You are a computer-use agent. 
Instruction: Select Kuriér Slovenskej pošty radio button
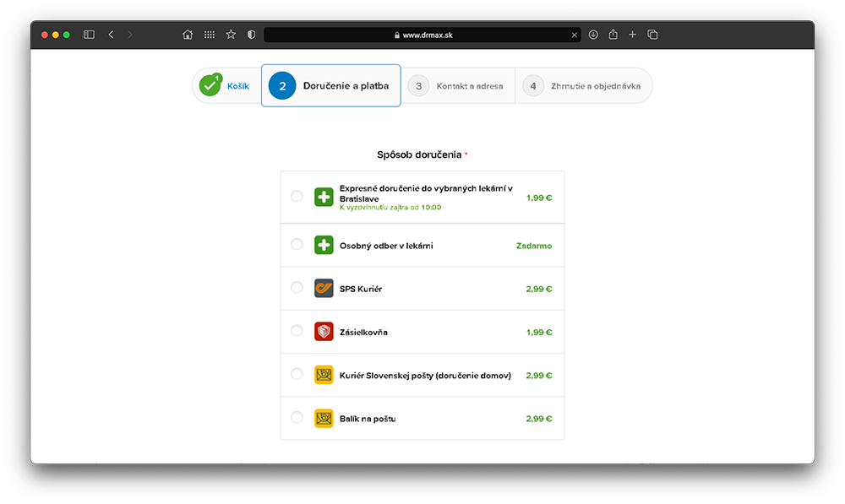tap(297, 374)
